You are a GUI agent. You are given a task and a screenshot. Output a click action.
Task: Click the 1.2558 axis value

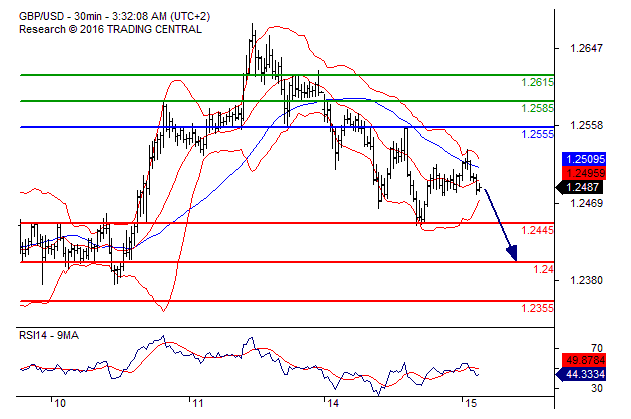(586, 125)
